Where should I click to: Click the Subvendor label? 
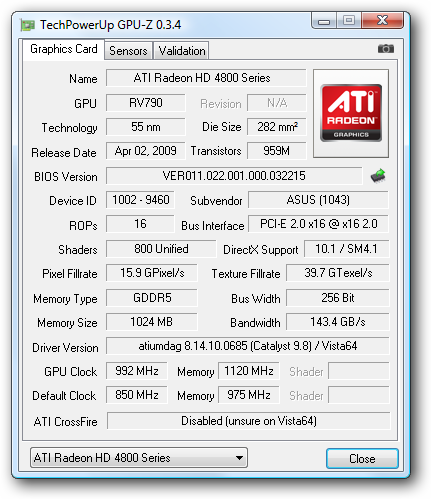216,201
